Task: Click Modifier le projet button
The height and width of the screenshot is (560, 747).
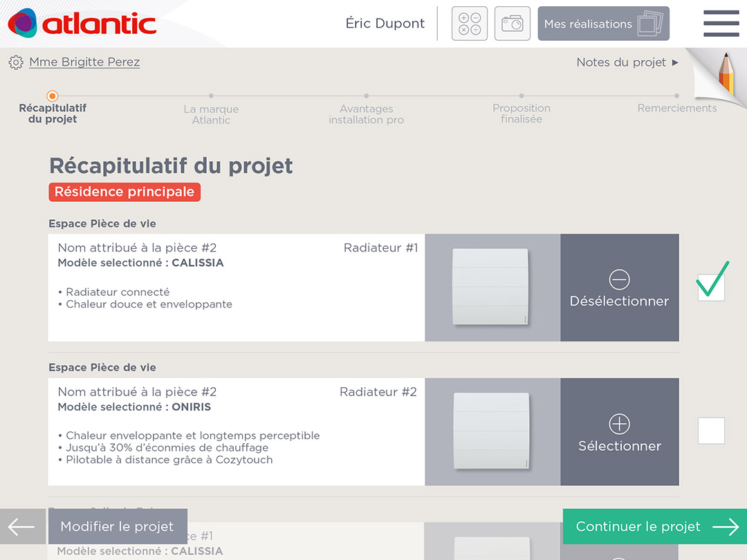Action: [x=118, y=526]
